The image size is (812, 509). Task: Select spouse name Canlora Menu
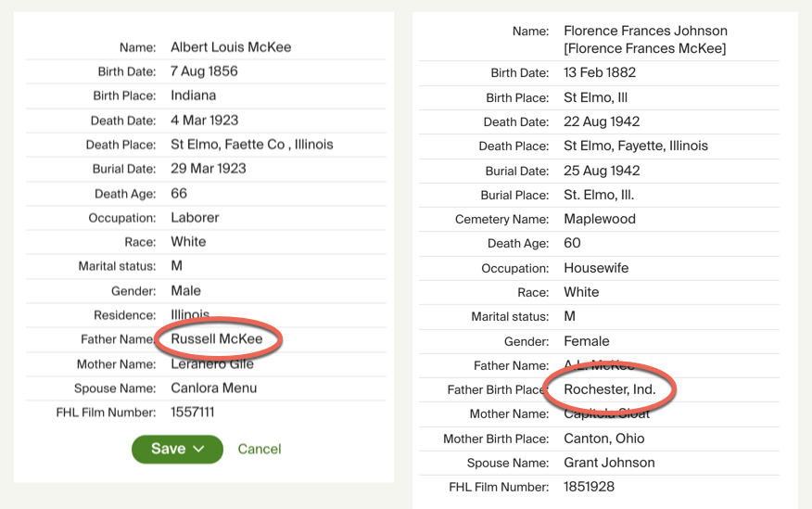pyautogui.click(x=213, y=388)
